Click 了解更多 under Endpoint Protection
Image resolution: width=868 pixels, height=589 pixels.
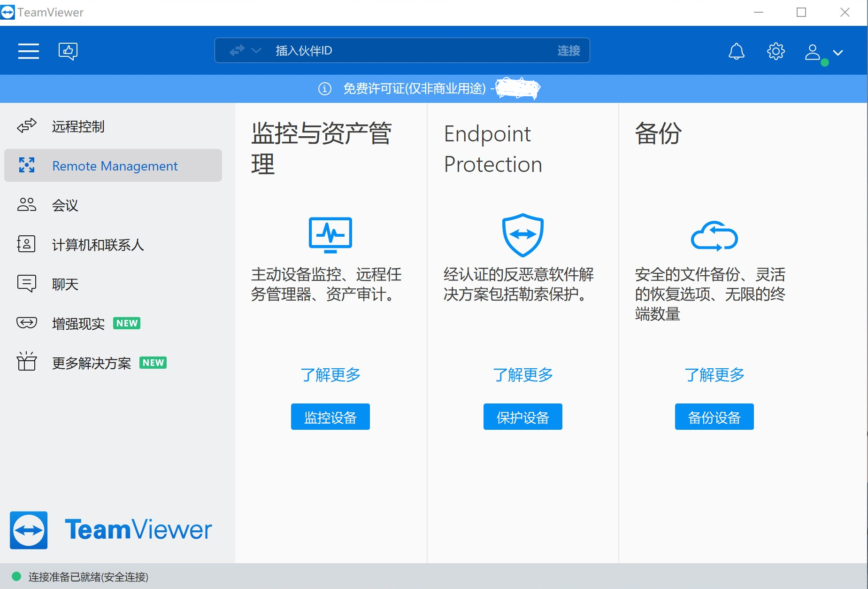[x=523, y=375]
